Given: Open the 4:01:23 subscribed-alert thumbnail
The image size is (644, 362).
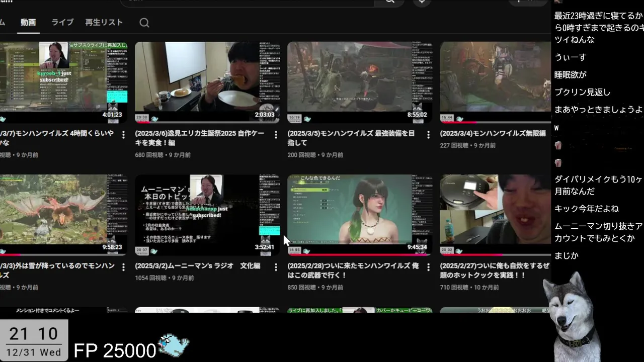Looking at the screenshot, I should pyautogui.click(x=63, y=82).
